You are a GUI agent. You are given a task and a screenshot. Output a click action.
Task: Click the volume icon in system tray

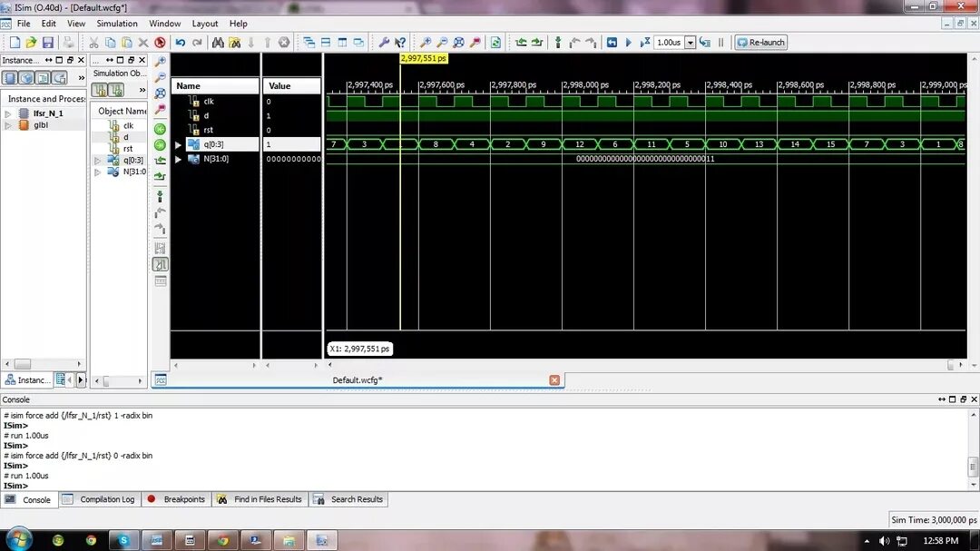point(884,540)
